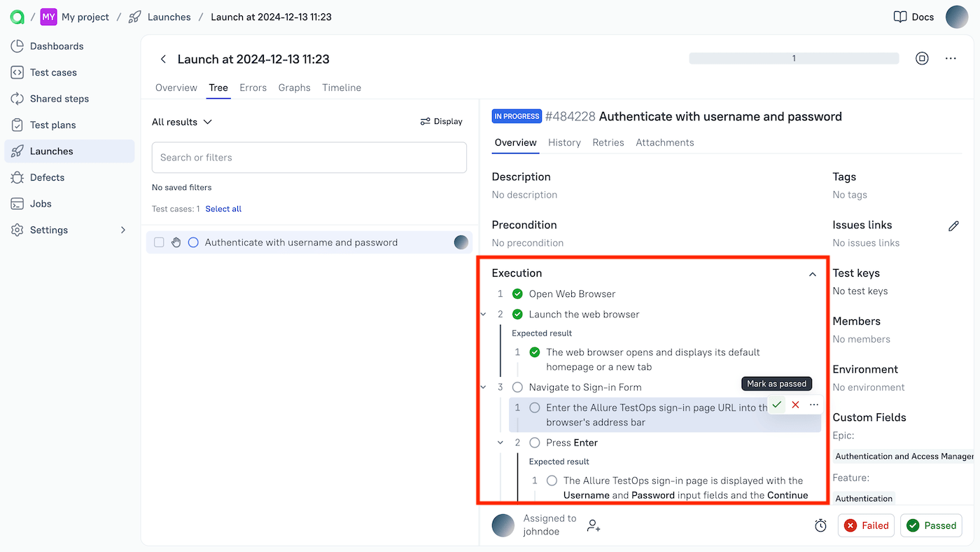The image size is (980, 552).
Task: Click the Passed button
Action: [x=931, y=525]
